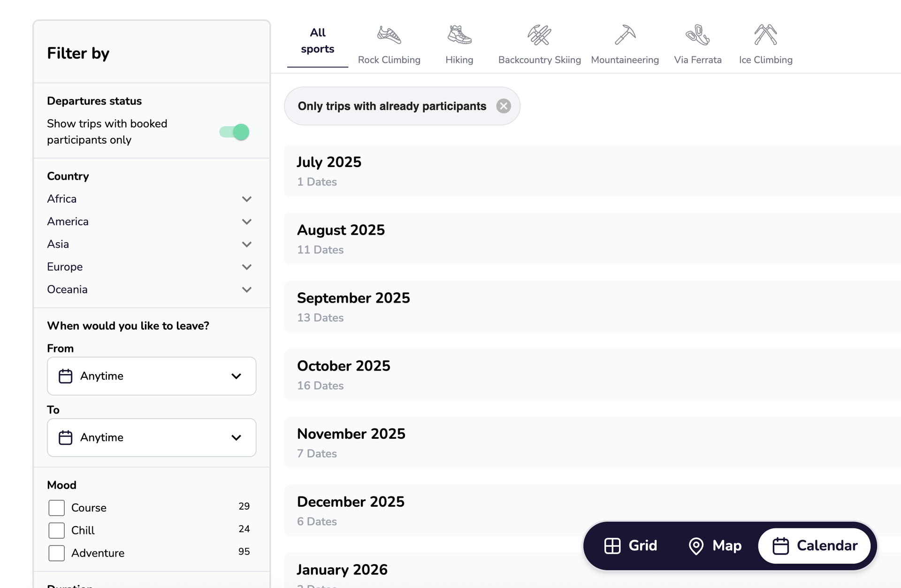This screenshot has width=901, height=588.
Task: Open the Via Ferrata tab label
Action: tap(698, 60)
